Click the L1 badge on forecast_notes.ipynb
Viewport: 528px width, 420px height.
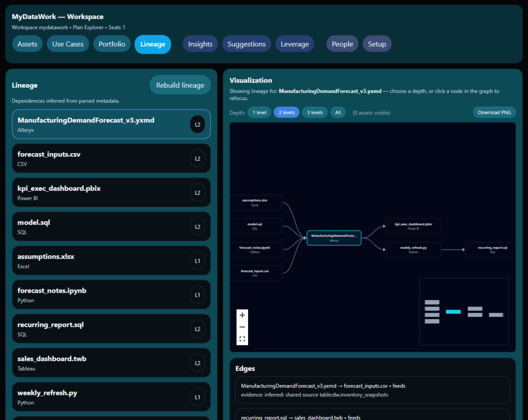coord(197,295)
